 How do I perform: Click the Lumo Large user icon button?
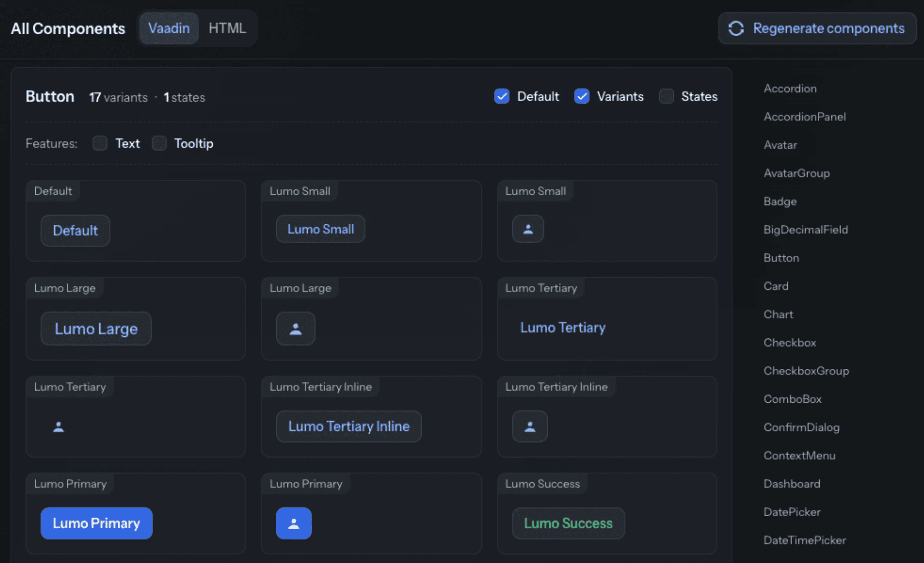tap(296, 329)
